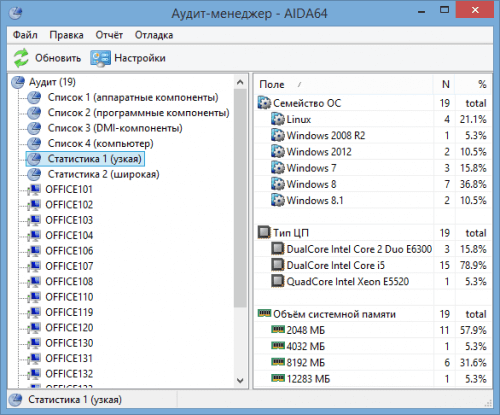Viewport: 500px width, 415px height.
Task: Click the OS icon beside Windows 2008 R2
Action: [278, 135]
